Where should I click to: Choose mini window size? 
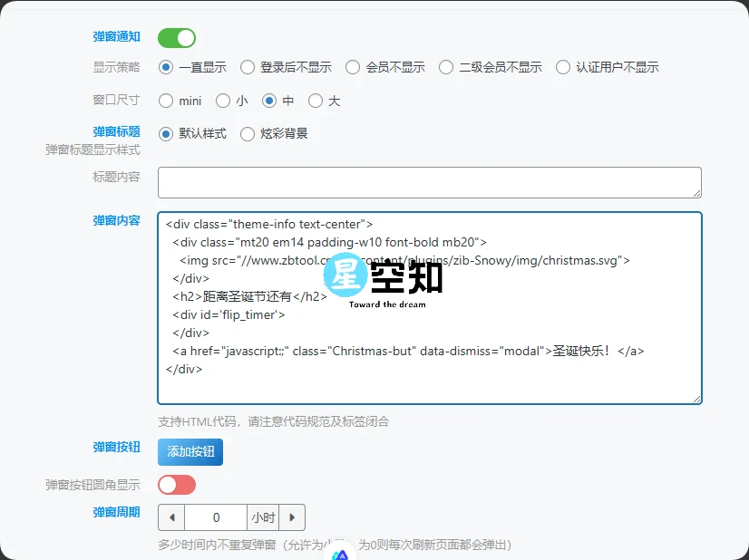point(164,101)
